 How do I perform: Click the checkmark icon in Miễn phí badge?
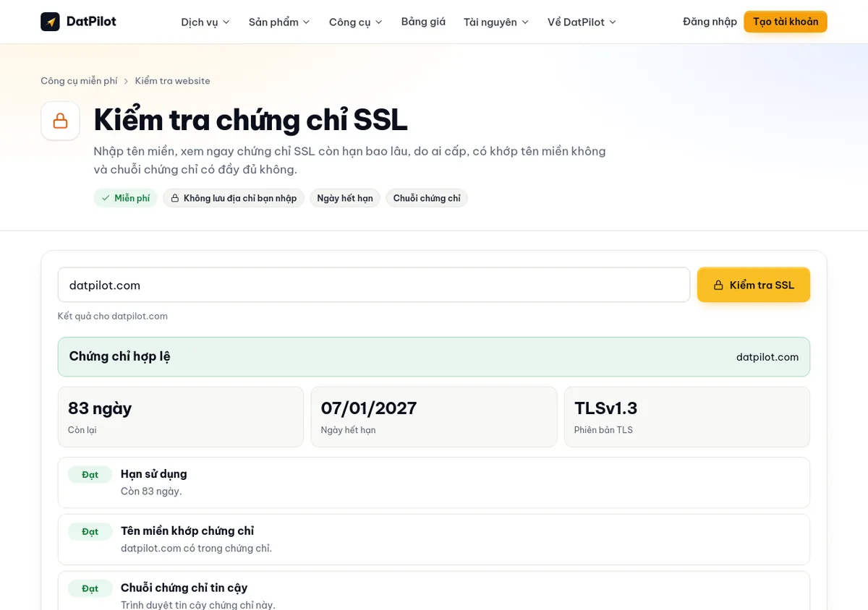106,198
